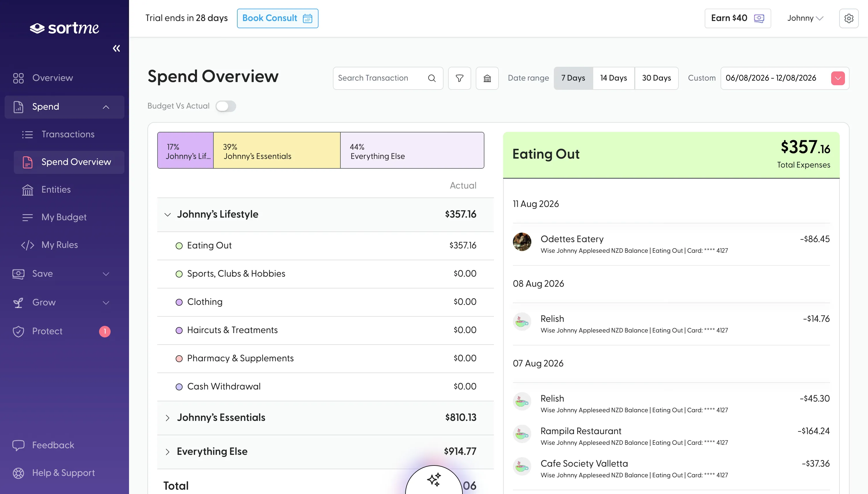Expand the Johnny's Essentials group
Image resolution: width=868 pixels, height=494 pixels.
tap(167, 418)
